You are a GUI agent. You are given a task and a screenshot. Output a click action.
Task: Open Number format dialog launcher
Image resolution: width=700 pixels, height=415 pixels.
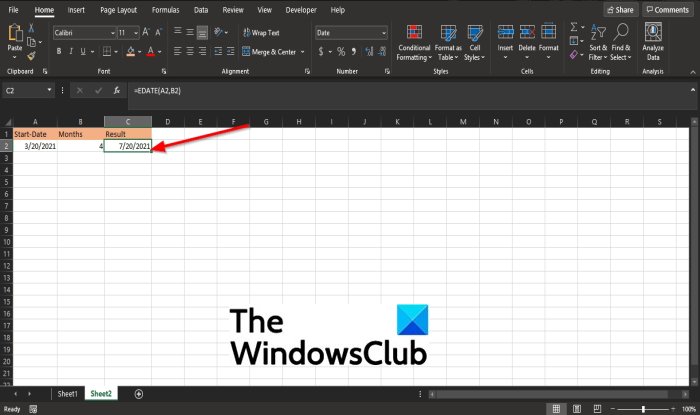[387, 71]
